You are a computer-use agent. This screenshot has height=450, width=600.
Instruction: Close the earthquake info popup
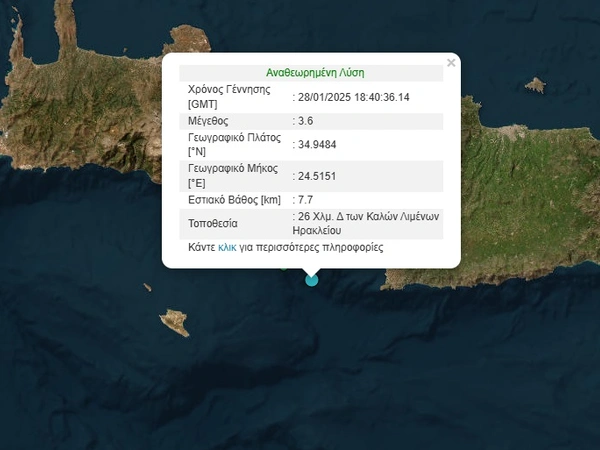pyautogui.click(x=451, y=63)
